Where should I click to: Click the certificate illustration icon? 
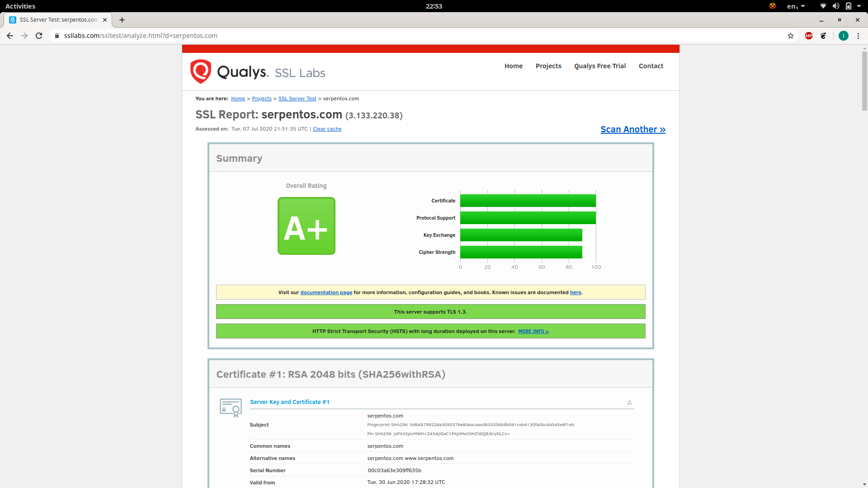coord(231,408)
